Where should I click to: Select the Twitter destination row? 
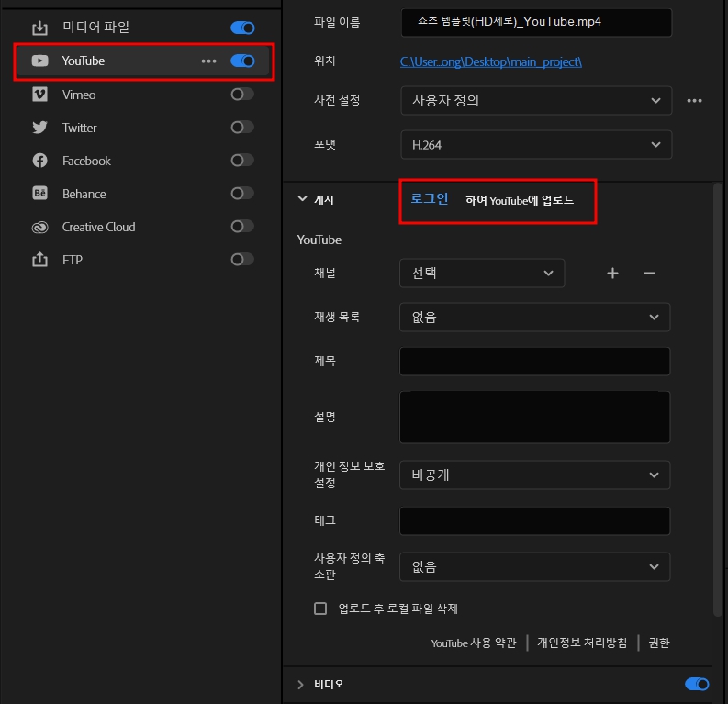tap(142, 128)
